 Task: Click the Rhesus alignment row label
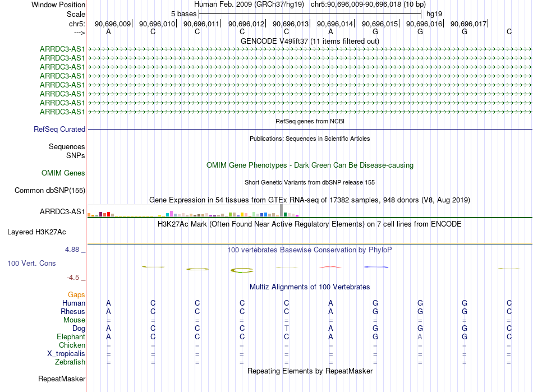pyautogui.click(x=73, y=312)
